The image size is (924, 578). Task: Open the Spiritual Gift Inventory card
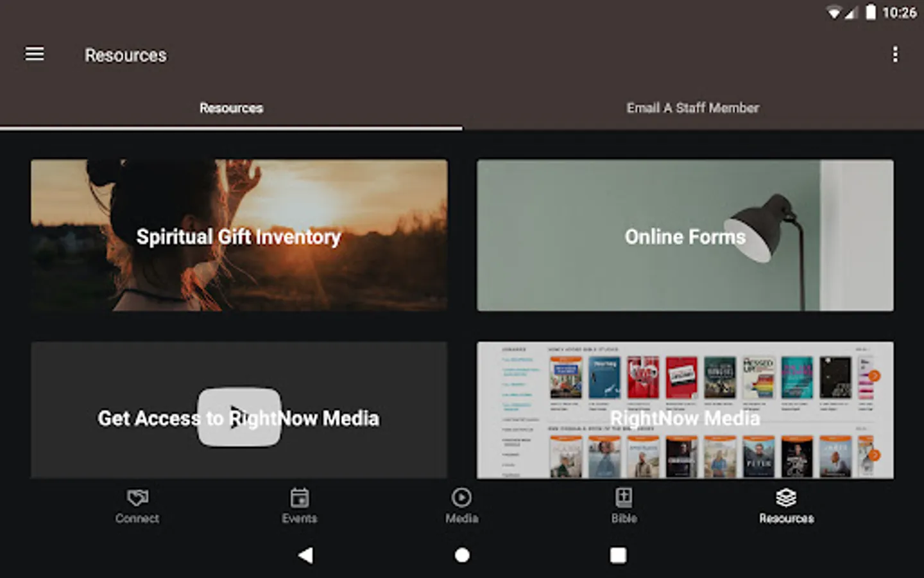[239, 235]
